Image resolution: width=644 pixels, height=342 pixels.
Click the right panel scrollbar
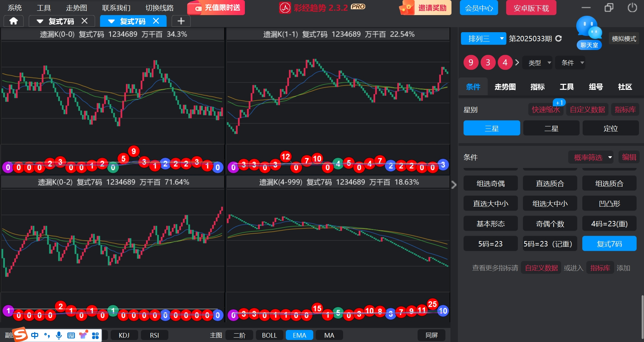click(642, 317)
